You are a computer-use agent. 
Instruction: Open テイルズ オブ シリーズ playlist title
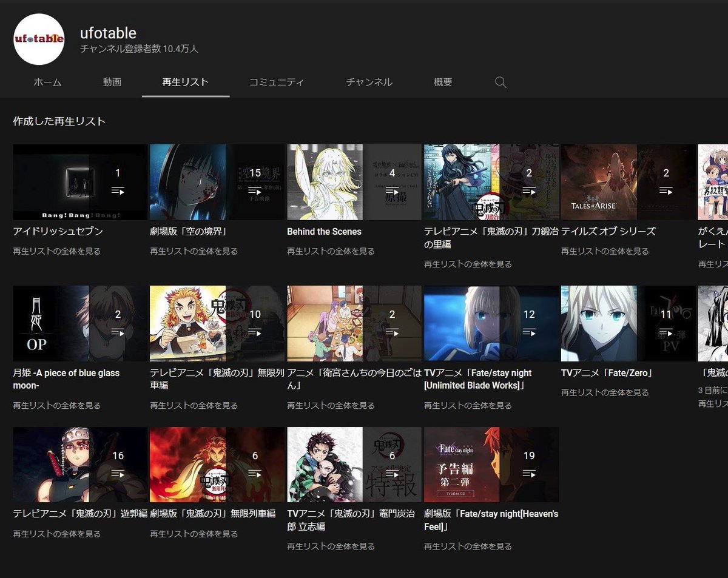tap(608, 231)
